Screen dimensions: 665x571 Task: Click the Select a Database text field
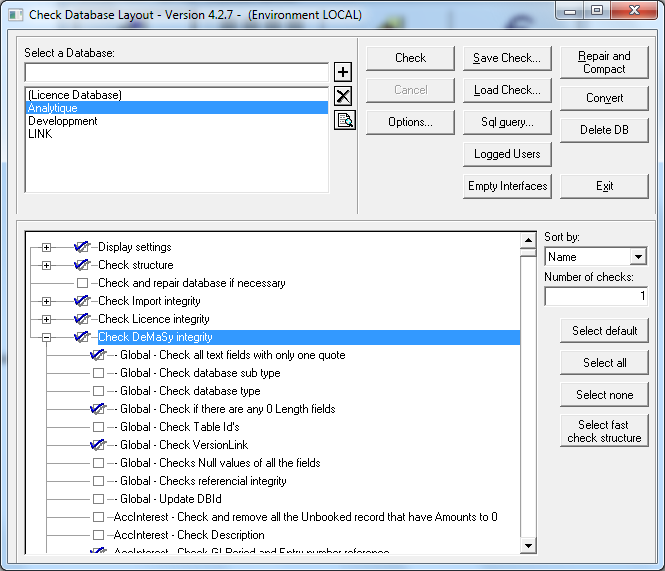pyautogui.click(x=176, y=72)
